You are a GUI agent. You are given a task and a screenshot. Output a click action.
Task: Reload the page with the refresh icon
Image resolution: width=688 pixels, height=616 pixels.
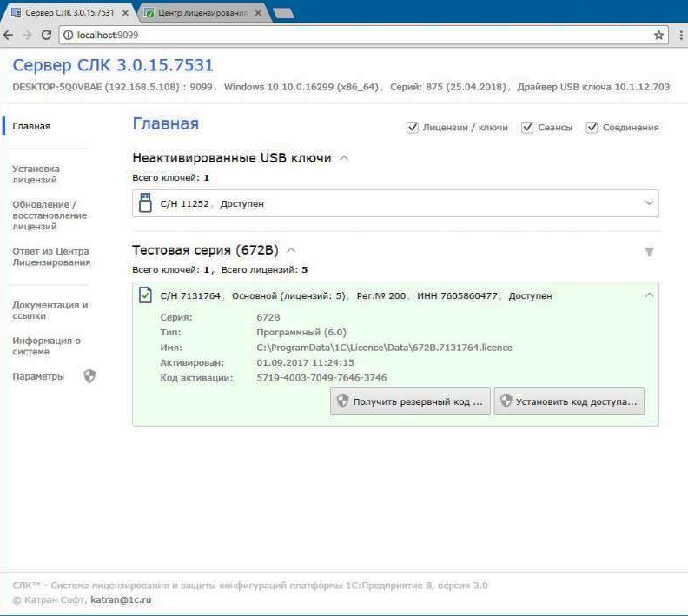44,35
